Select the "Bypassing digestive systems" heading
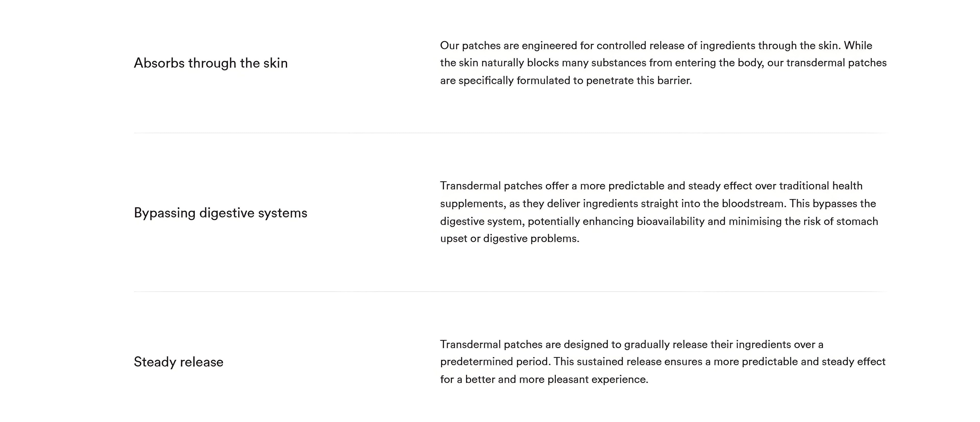Viewport: 980px width, 422px height. [x=220, y=213]
